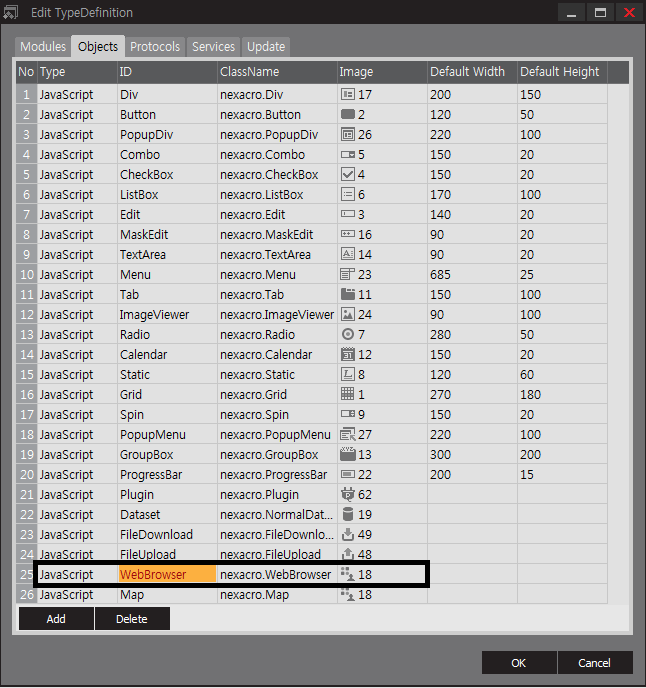Screen dimensions: 646x688
Task: Click the Static row image icon 8
Action: (348, 374)
